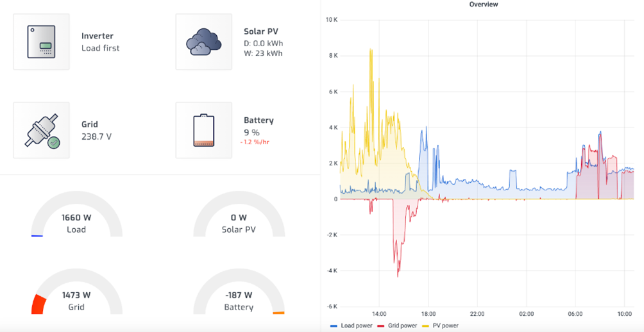Toggle PV power series in chart legend
The height and width of the screenshot is (332, 644).
445,326
